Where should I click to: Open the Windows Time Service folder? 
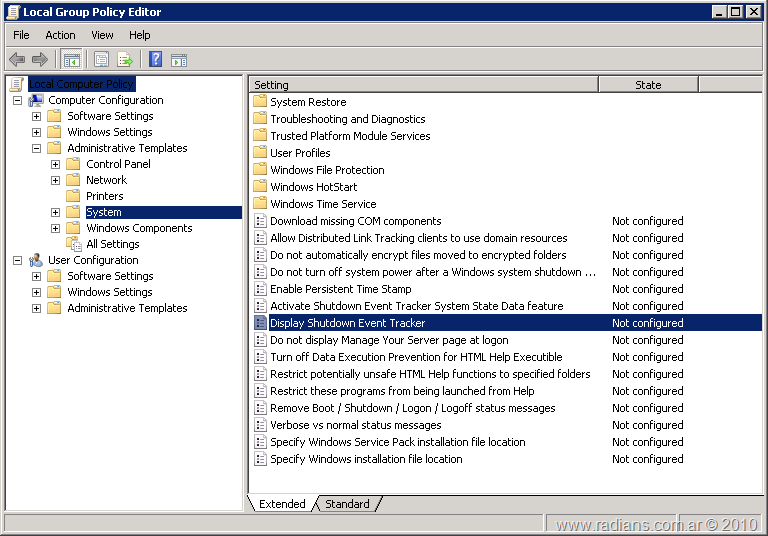[323, 204]
